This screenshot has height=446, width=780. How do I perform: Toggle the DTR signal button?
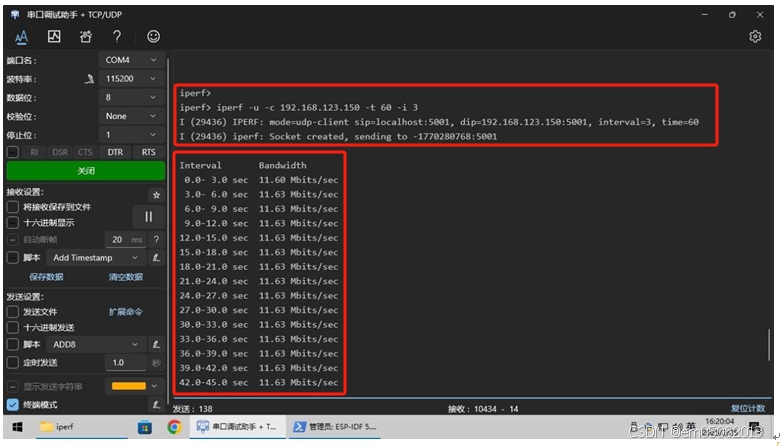coord(115,152)
